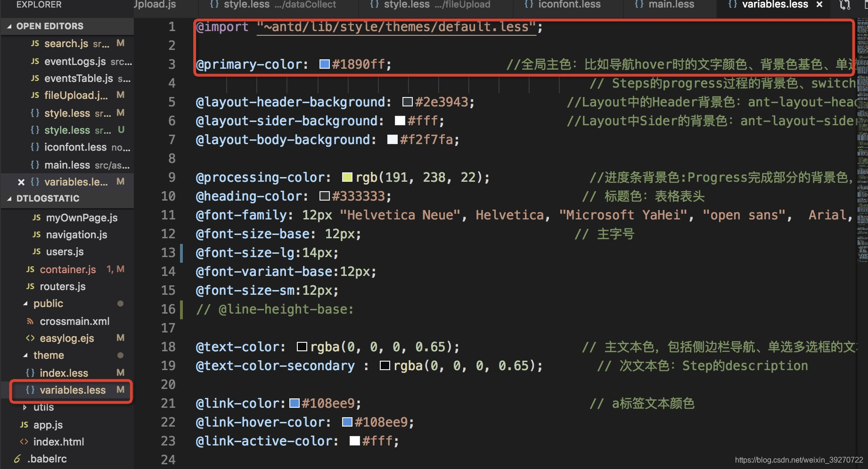The width and height of the screenshot is (868, 469).
Task: Open search.js in Open Editors
Action: pos(67,44)
